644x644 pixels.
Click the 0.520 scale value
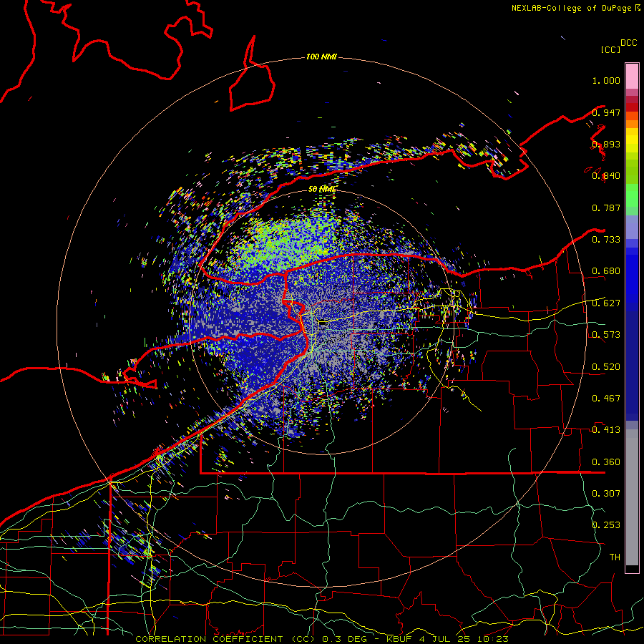606,367
